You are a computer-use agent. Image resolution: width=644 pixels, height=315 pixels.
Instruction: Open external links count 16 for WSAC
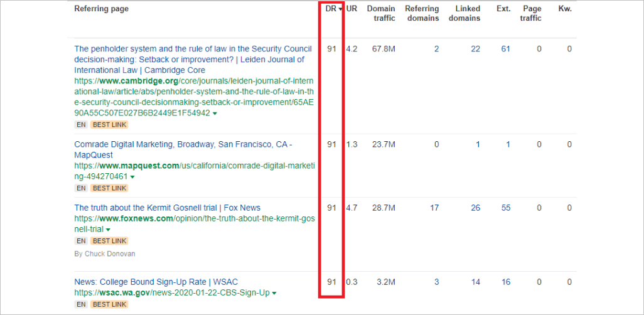(x=505, y=282)
